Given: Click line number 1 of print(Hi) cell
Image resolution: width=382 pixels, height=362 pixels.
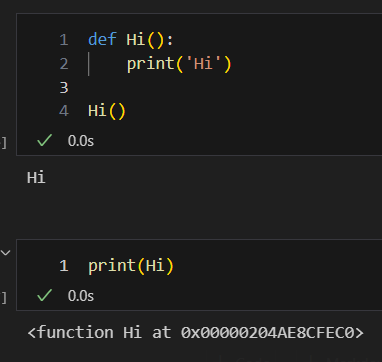Looking at the screenshot, I should (x=64, y=266).
